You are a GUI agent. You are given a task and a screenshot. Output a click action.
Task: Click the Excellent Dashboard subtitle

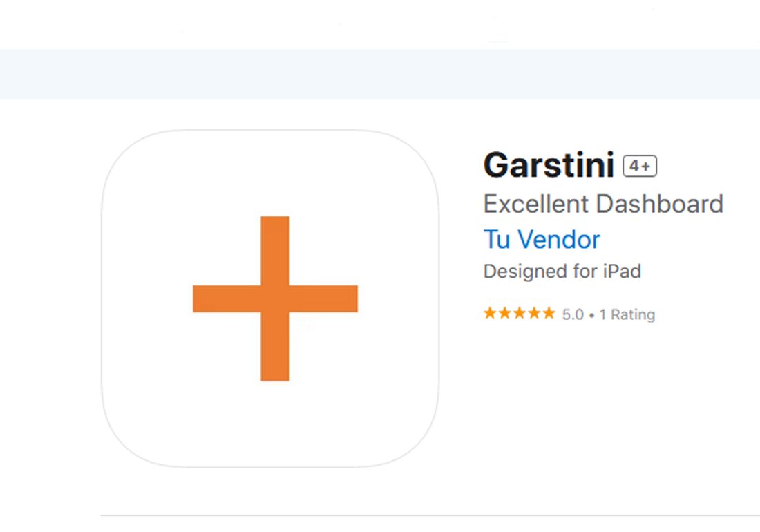[x=603, y=204]
